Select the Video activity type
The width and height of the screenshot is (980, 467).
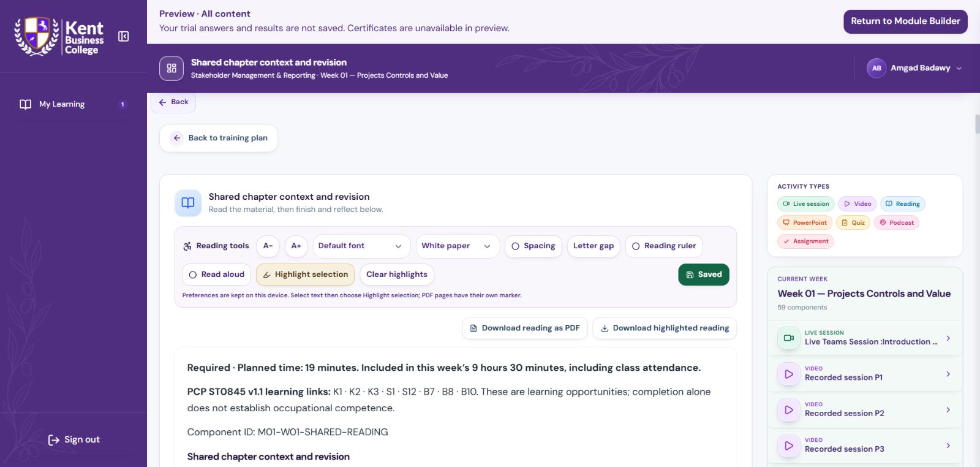click(858, 204)
